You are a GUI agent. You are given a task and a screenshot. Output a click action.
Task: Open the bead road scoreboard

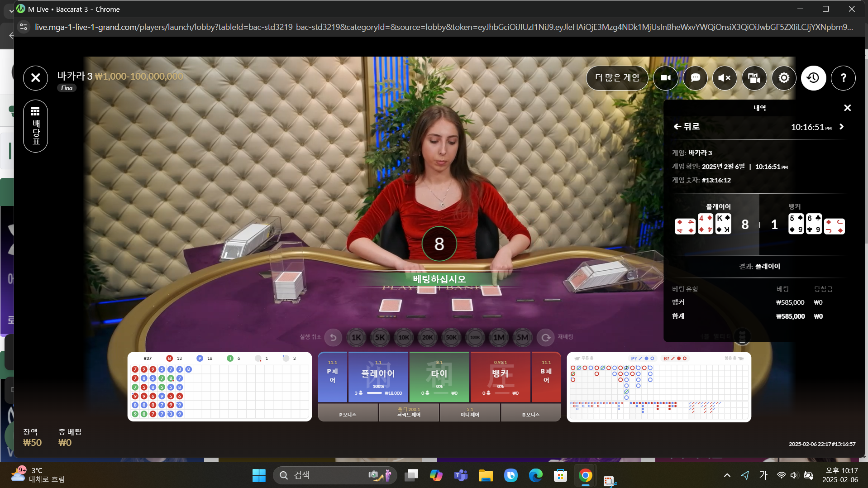tap(219, 387)
